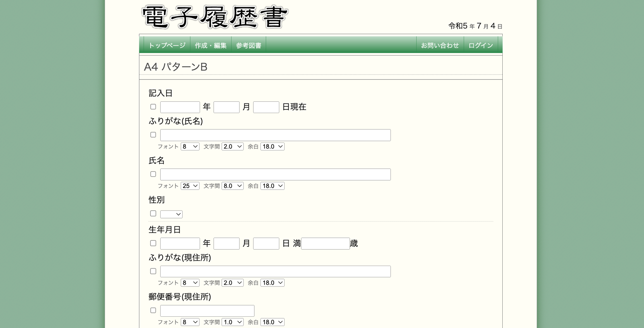Image resolution: width=644 pixels, height=328 pixels.
Task: Open 郵便番号(現住所) 余白 dropdown
Action: (x=272, y=322)
